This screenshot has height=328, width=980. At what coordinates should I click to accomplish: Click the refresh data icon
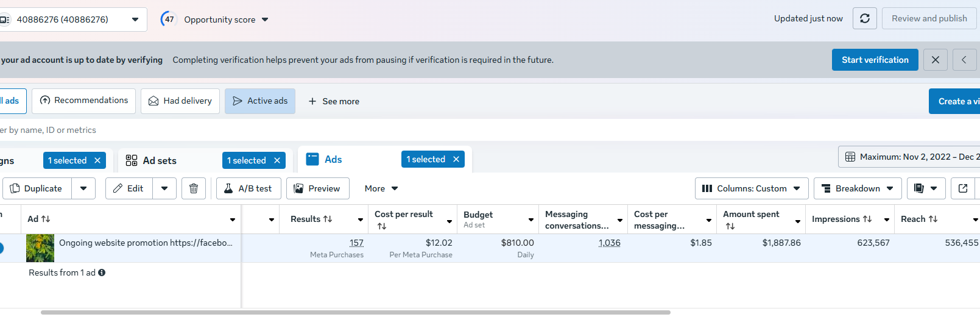[x=864, y=18]
